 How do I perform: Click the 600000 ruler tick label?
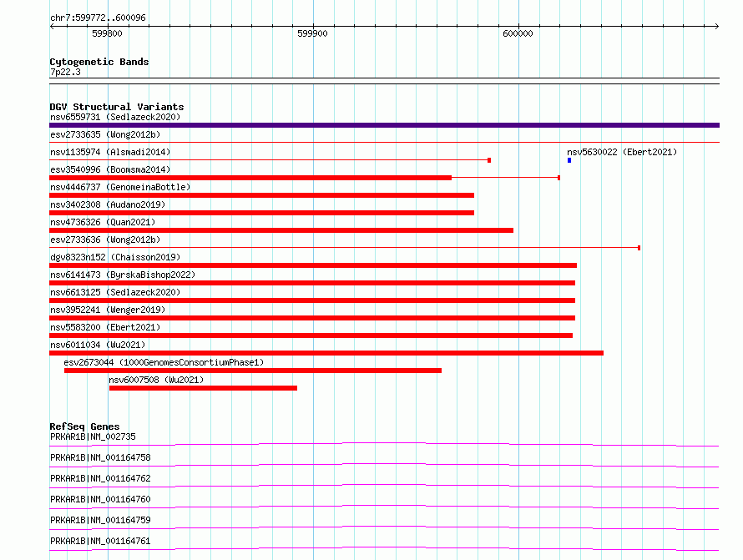(518, 33)
